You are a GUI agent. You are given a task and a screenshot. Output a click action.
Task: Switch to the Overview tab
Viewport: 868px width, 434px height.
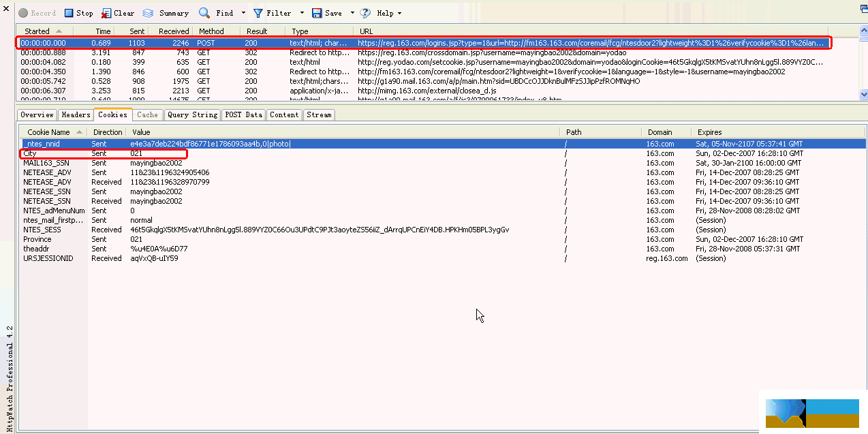(37, 114)
